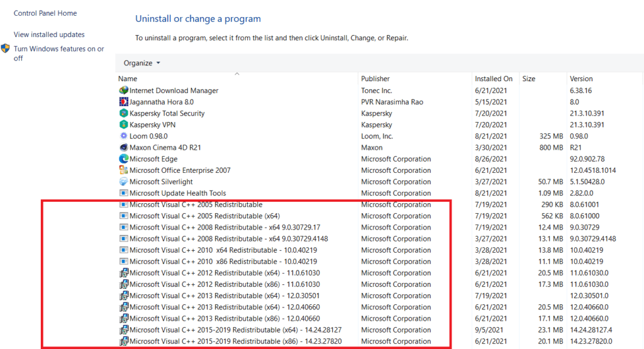Click icon of Visual C++ 2013 (x64) 12.0.30501
644x349 pixels.
124,296
